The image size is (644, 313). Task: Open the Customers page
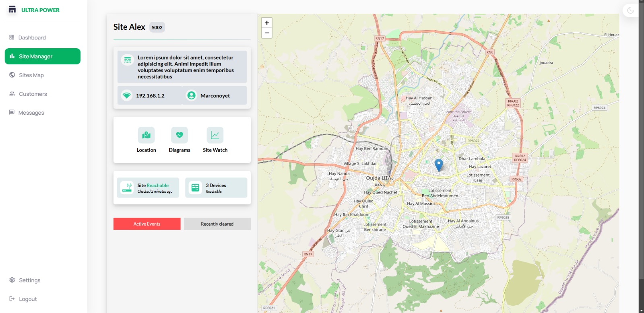click(33, 94)
